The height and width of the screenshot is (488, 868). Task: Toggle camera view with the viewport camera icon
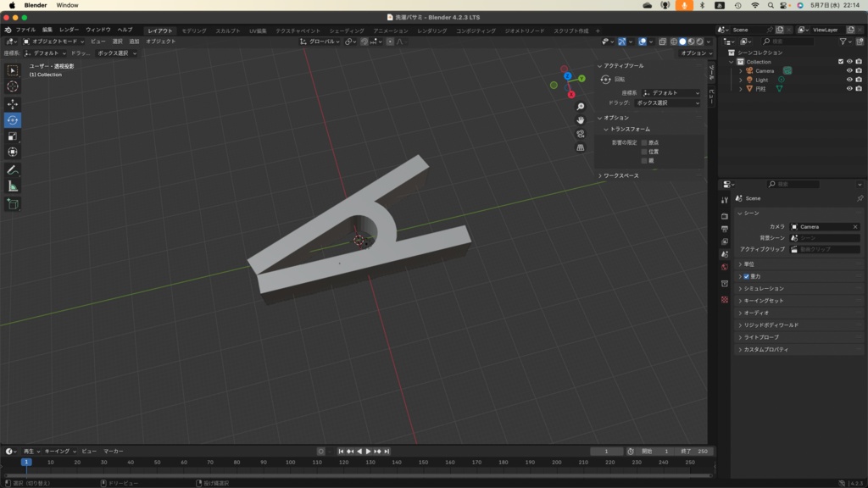coord(581,134)
